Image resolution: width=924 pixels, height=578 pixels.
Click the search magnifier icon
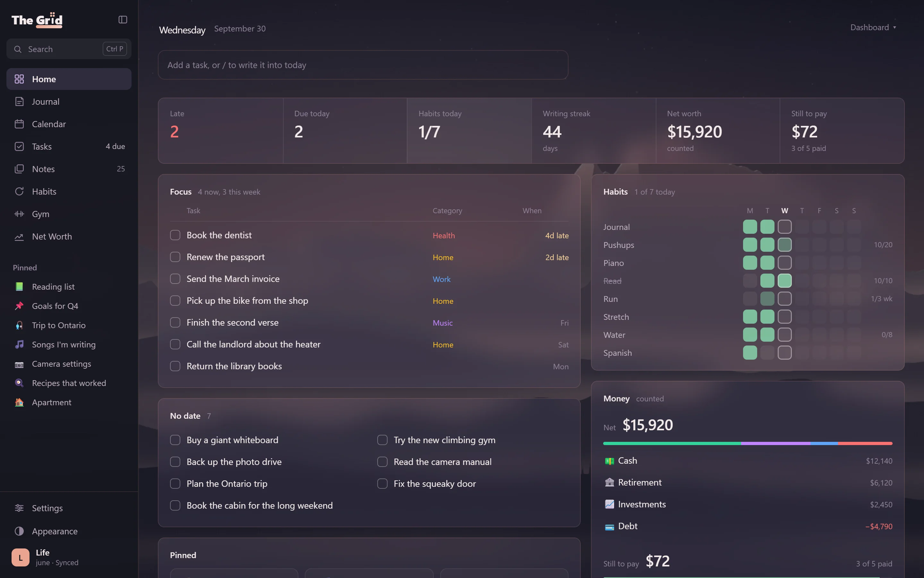[x=18, y=49]
